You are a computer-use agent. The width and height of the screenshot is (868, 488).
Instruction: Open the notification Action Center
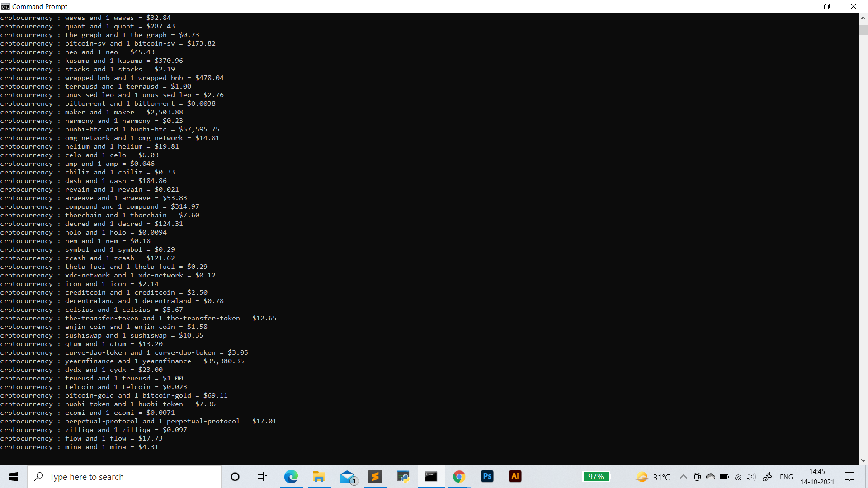(850, 477)
